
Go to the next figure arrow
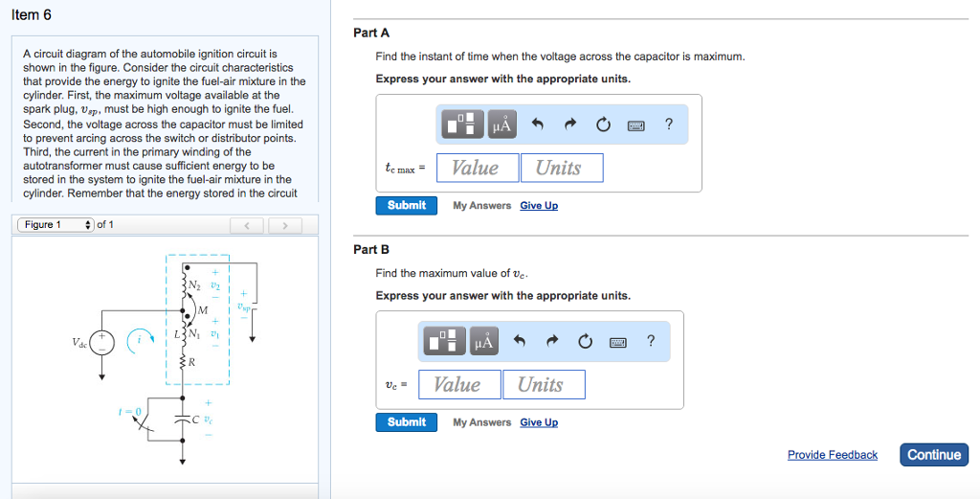[x=285, y=225]
